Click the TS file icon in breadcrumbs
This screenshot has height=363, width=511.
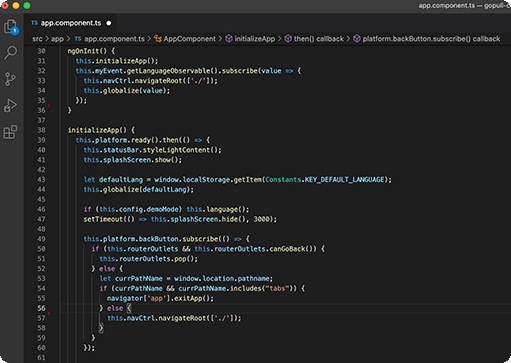point(78,39)
